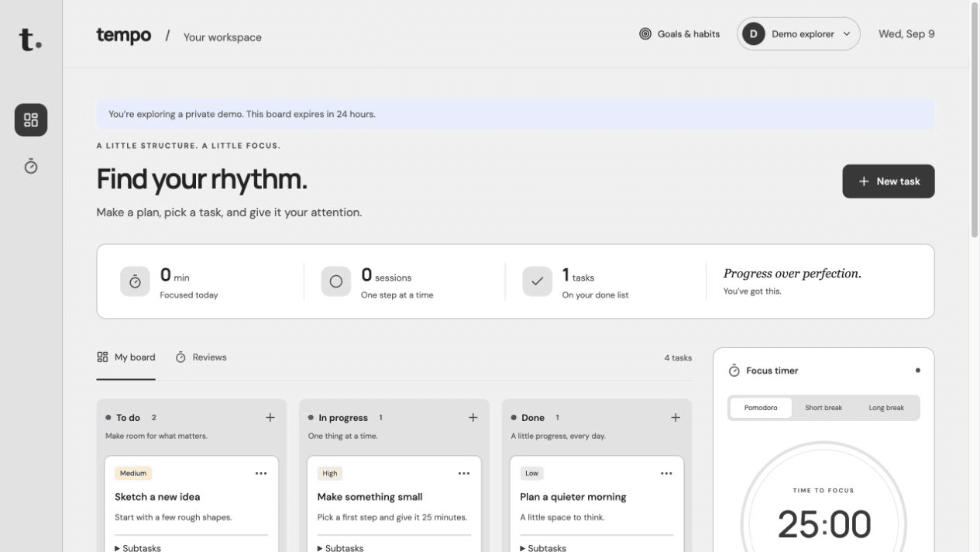980x552 pixels.
Task: Switch to the My board tab
Action: point(126,357)
